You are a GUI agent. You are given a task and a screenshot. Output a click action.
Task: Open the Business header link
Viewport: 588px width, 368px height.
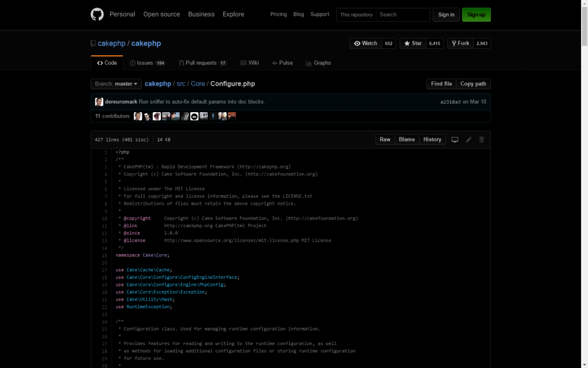coord(202,14)
